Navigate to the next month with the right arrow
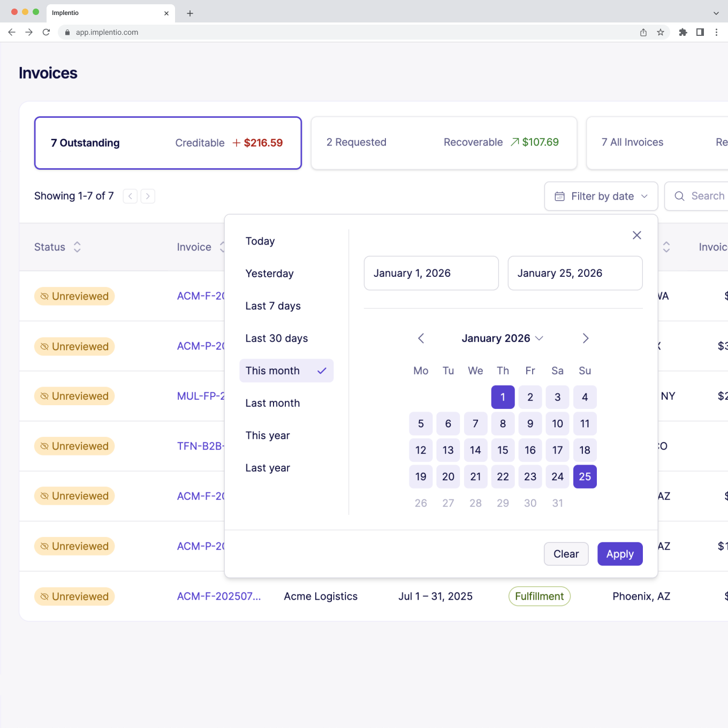 (x=585, y=338)
